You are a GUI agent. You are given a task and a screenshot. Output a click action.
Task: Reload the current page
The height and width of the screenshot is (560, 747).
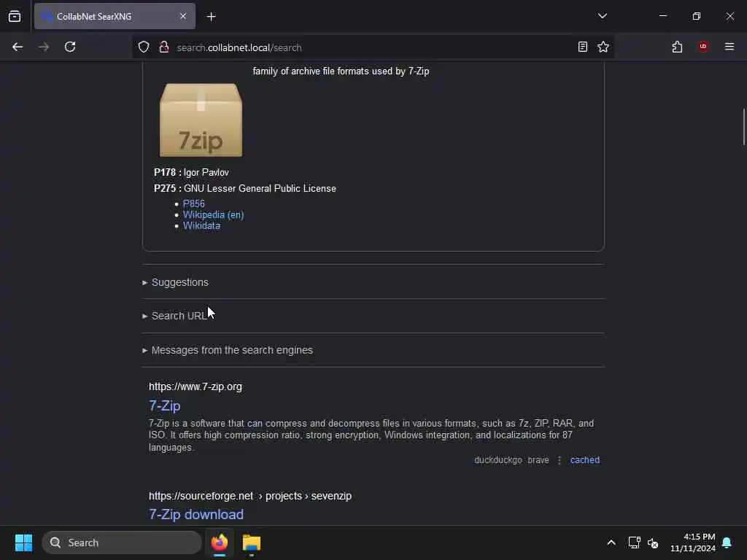click(x=70, y=47)
